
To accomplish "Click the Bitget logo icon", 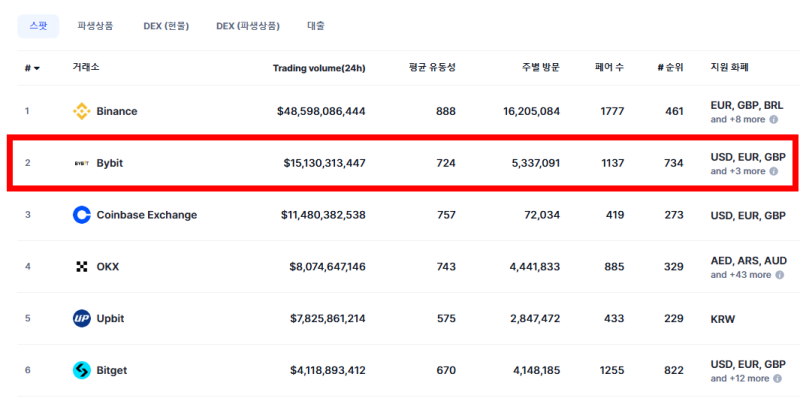I will 82,370.
